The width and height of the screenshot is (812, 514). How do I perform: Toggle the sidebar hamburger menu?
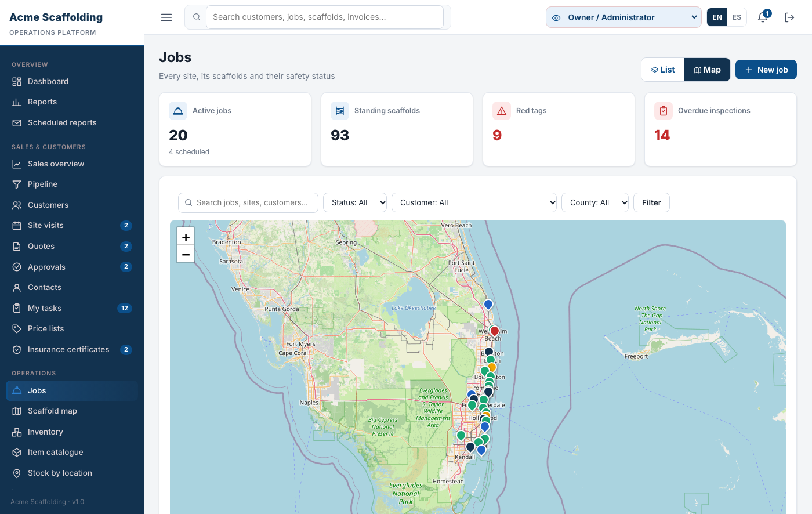pyautogui.click(x=166, y=17)
